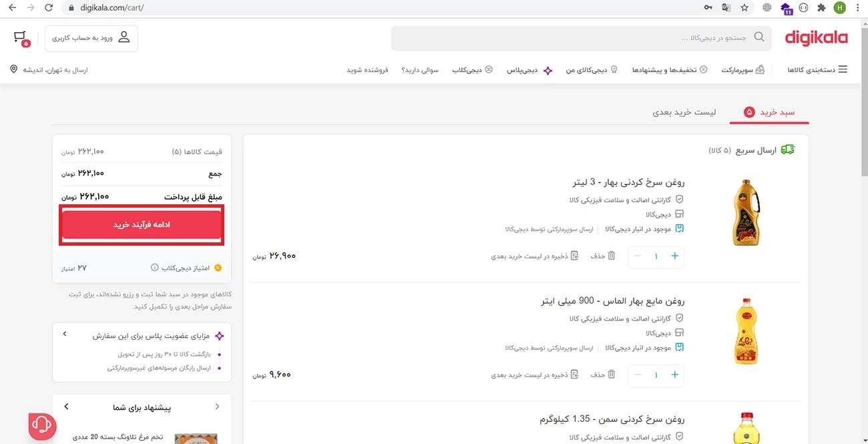868x444 pixels.
Task: Click the browser translate icon in address bar
Action: pos(726,7)
